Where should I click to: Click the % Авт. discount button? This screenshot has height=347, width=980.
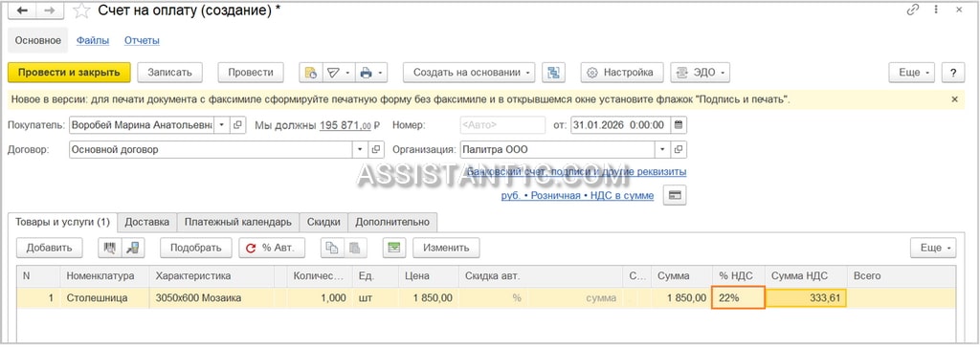click(x=271, y=248)
